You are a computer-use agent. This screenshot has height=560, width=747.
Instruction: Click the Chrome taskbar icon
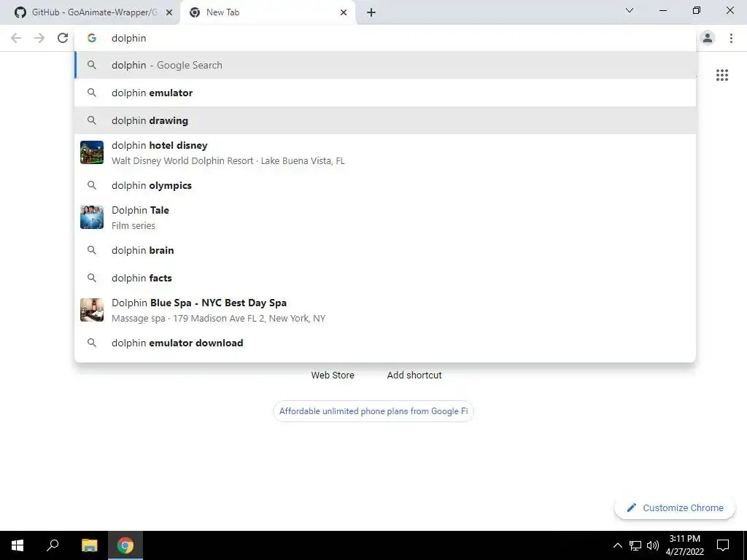tap(125, 545)
